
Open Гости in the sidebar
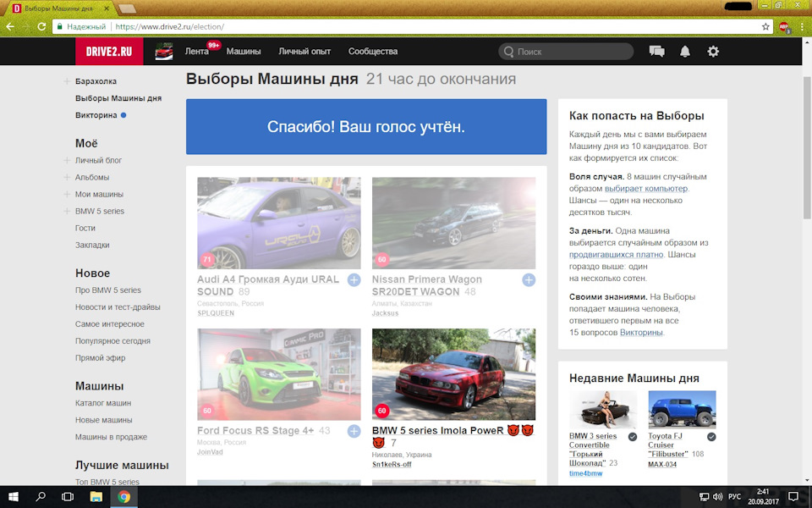(85, 228)
